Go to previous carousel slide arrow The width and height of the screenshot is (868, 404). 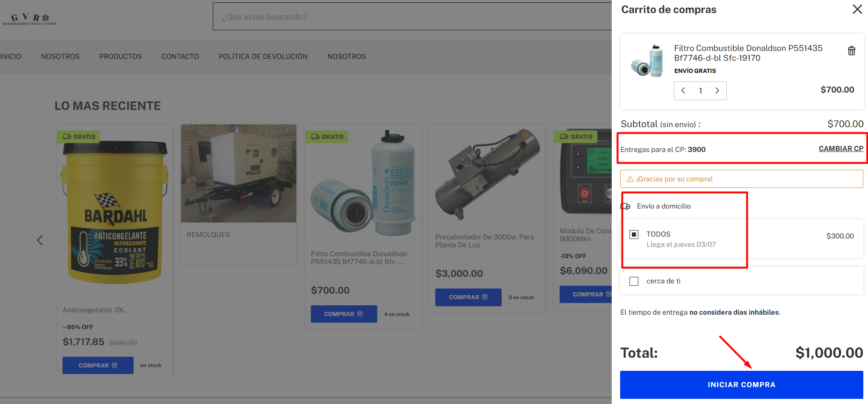(x=40, y=240)
